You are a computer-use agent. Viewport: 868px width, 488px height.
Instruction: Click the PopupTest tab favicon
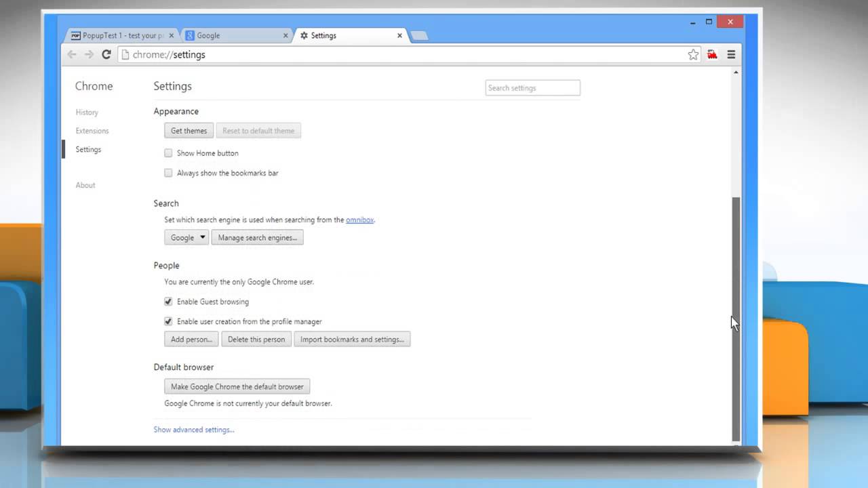pyautogui.click(x=76, y=35)
